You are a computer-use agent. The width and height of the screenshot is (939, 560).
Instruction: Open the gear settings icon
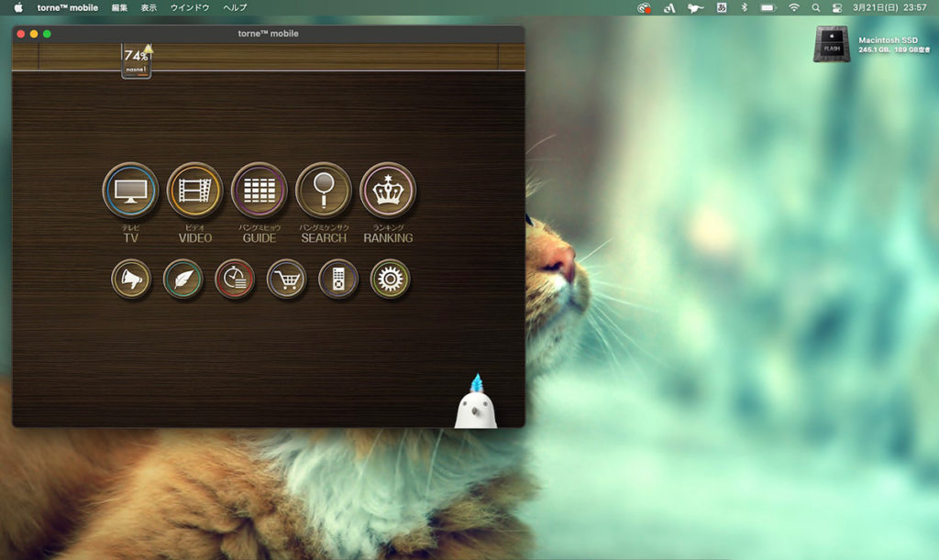coord(390,279)
